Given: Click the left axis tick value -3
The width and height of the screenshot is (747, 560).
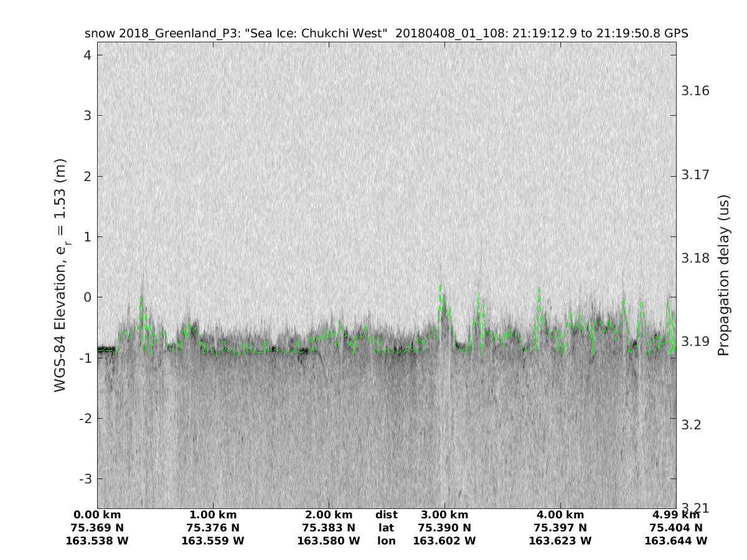Looking at the screenshot, I should click(x=85, y=479).
